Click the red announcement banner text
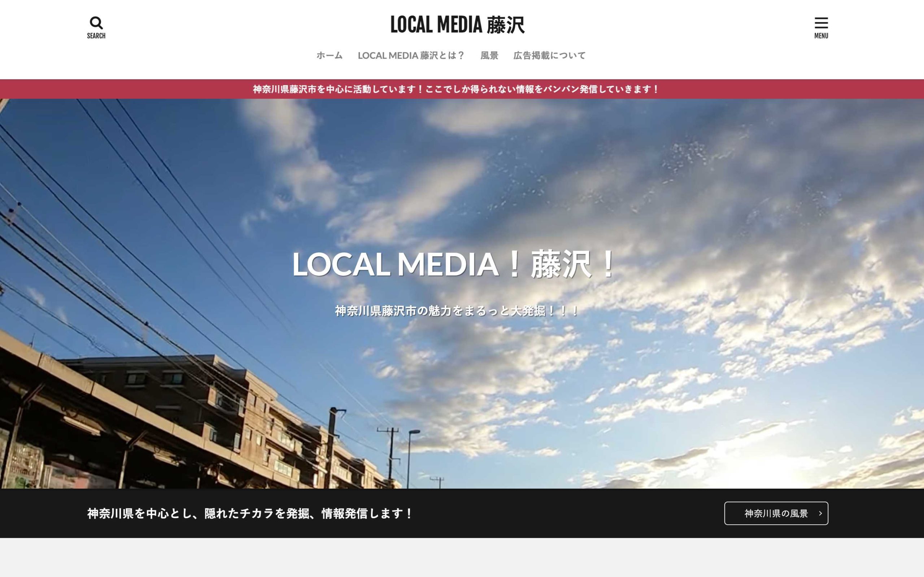The width and height of the screenshot is (924, 577). [x=456, y=89]
